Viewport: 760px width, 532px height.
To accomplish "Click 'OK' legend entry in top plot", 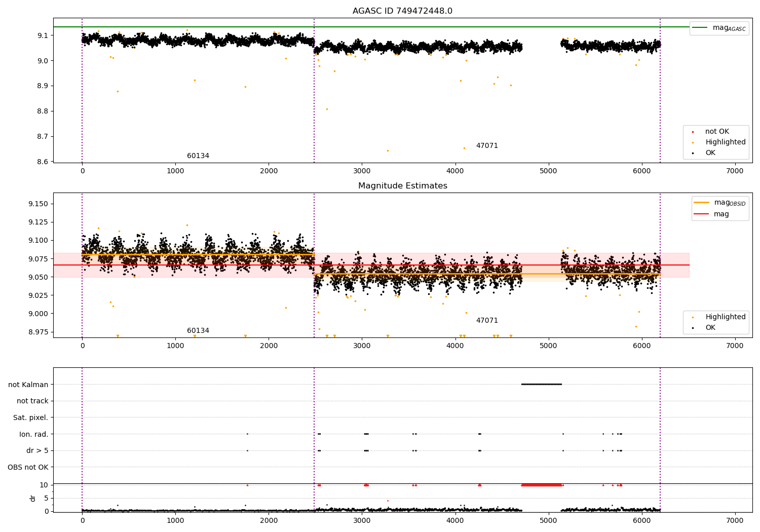I will coord(710,153).
